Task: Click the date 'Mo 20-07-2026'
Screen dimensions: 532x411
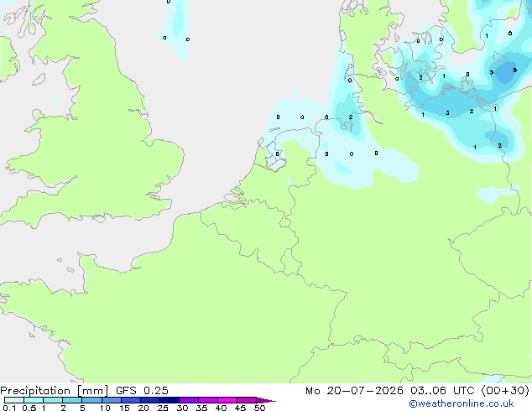Action: 354,391
